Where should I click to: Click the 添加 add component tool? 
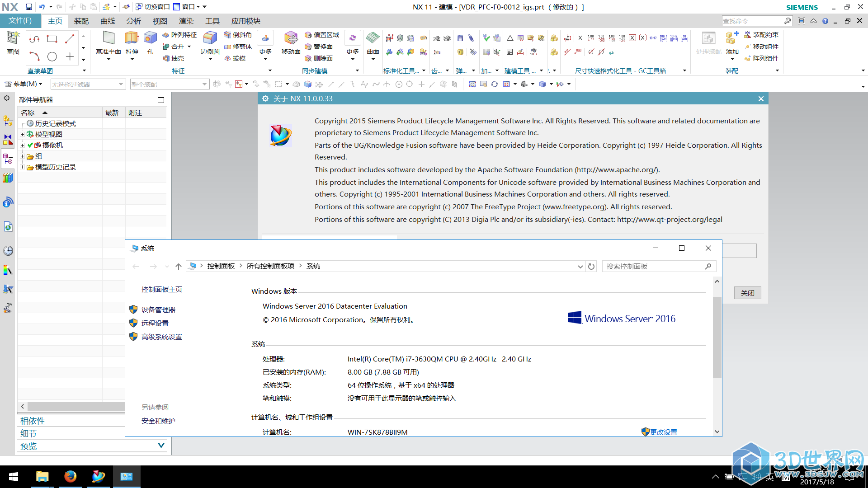point(732,43)
